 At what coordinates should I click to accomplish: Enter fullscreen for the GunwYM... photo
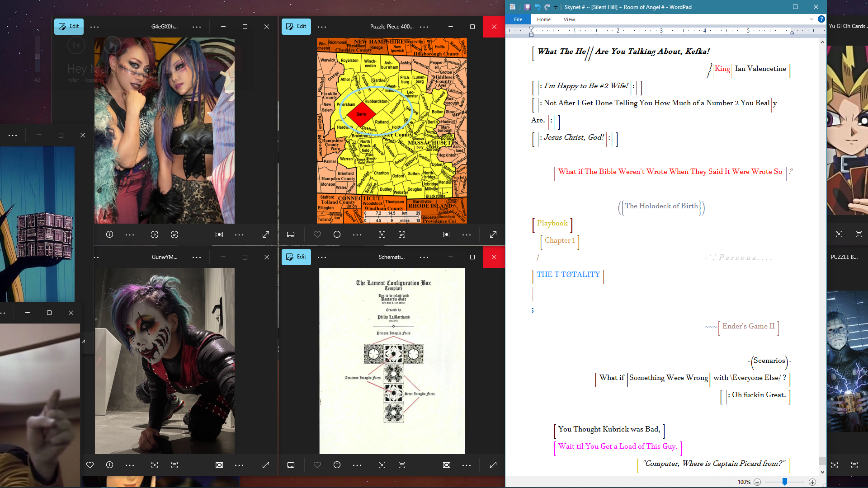coord(266,465)
